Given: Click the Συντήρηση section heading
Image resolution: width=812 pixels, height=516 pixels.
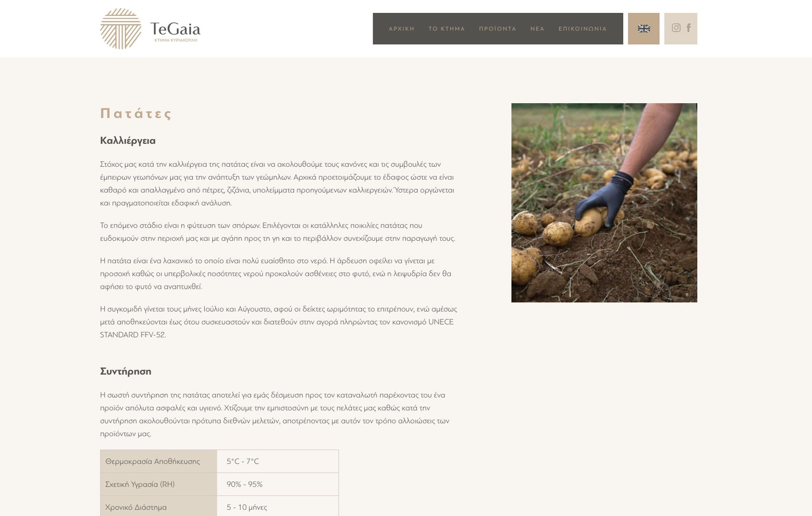Looking at the screenshot, I should point(126,371).
